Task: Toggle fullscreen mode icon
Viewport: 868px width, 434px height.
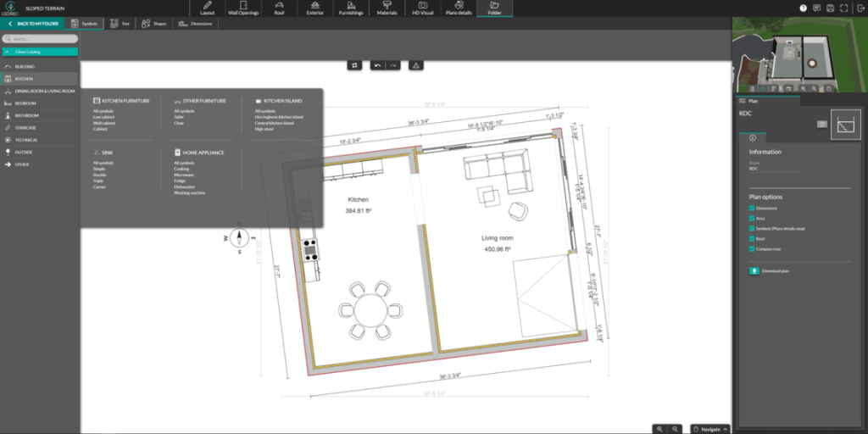Action: coord(843,8)
